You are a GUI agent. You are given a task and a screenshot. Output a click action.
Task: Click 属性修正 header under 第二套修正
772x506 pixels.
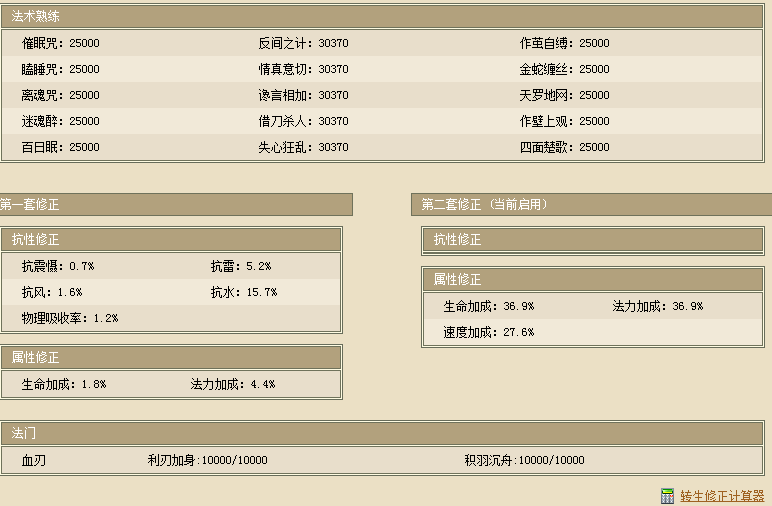(457, 280)
